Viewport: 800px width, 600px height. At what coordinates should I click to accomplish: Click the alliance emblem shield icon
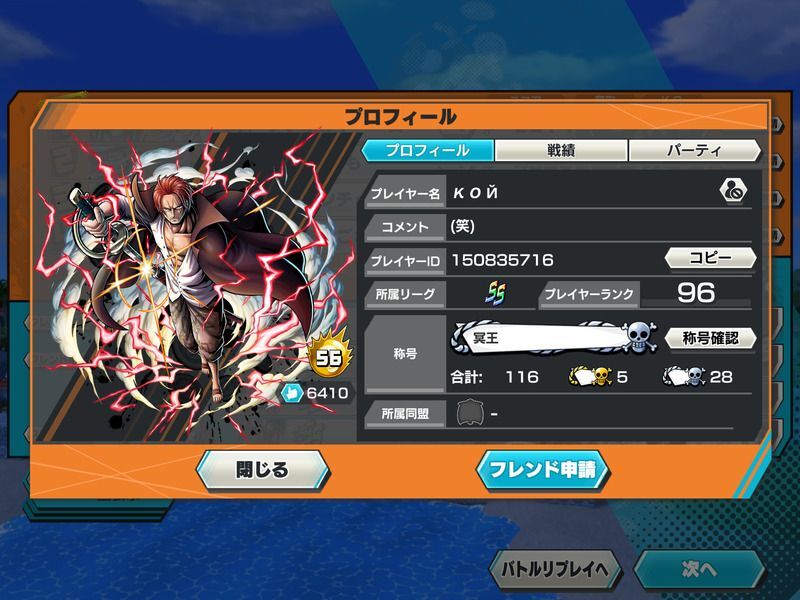click(x=470, y=413)
